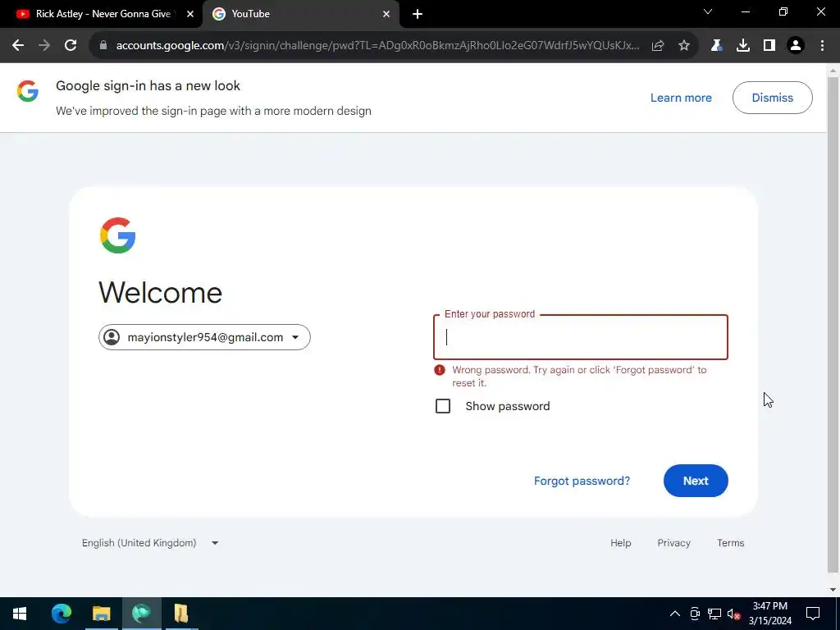Dismiss the new sign-in look banner
Viewport: 840px width, 630px height.
click(772, 98)
